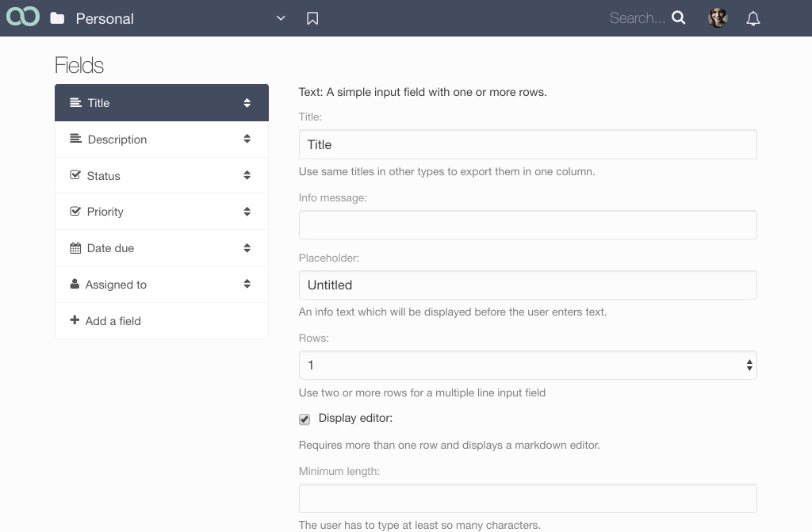812x532 pixels.
Task: Click the text lines icon beside Description
Action: [x=75, y=138]
